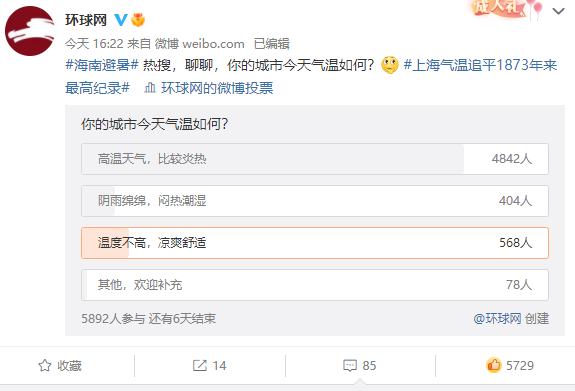Click the thumbs-up like icon with 5729
Viewport: 575px width, 391px height.
pos(494,365)
